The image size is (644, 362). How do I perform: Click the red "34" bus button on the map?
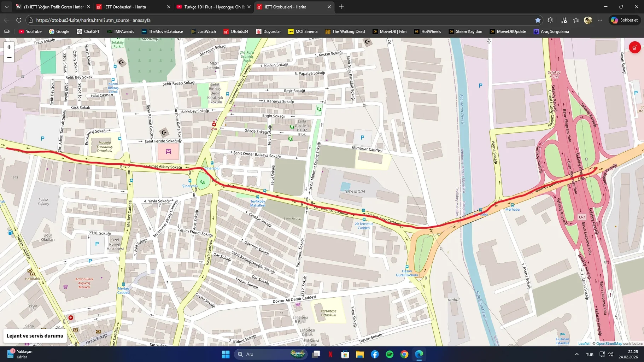(635, 47)
